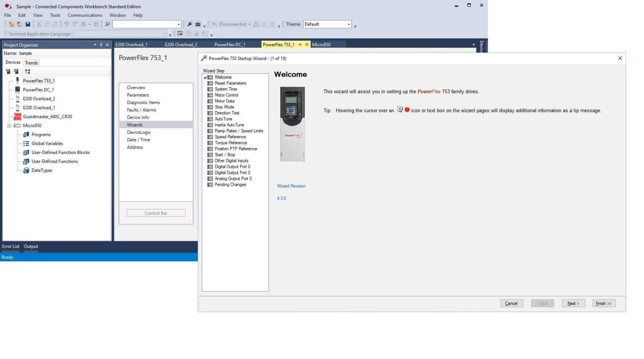Open the toolbox icon in the toolbar
This screenshot has width=644, height=359.
tap(198, 24)
